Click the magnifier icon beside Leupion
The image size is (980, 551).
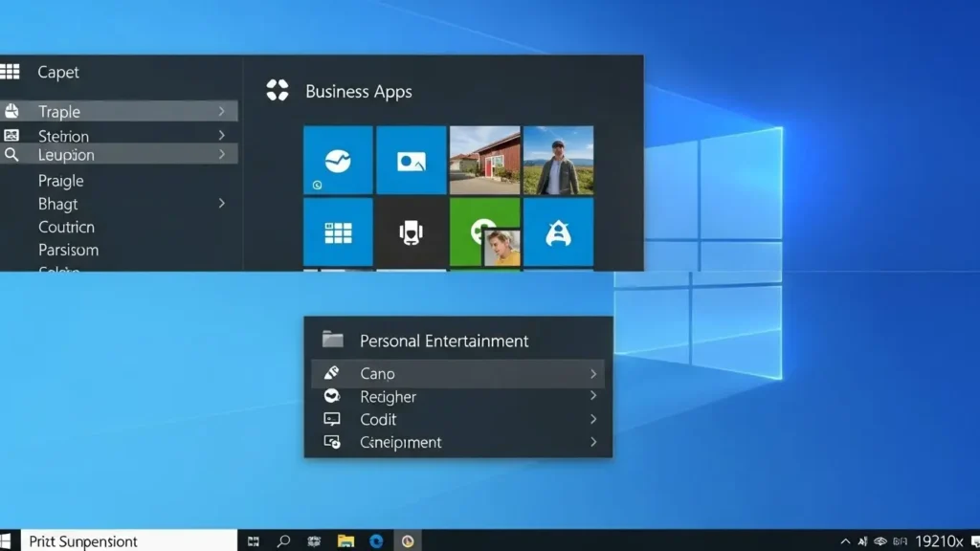(x=11, y=154)
